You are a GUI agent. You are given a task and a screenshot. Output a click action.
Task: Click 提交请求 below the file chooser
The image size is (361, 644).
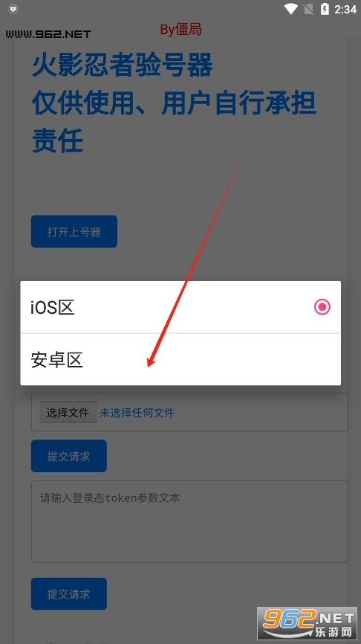[69, 456]
